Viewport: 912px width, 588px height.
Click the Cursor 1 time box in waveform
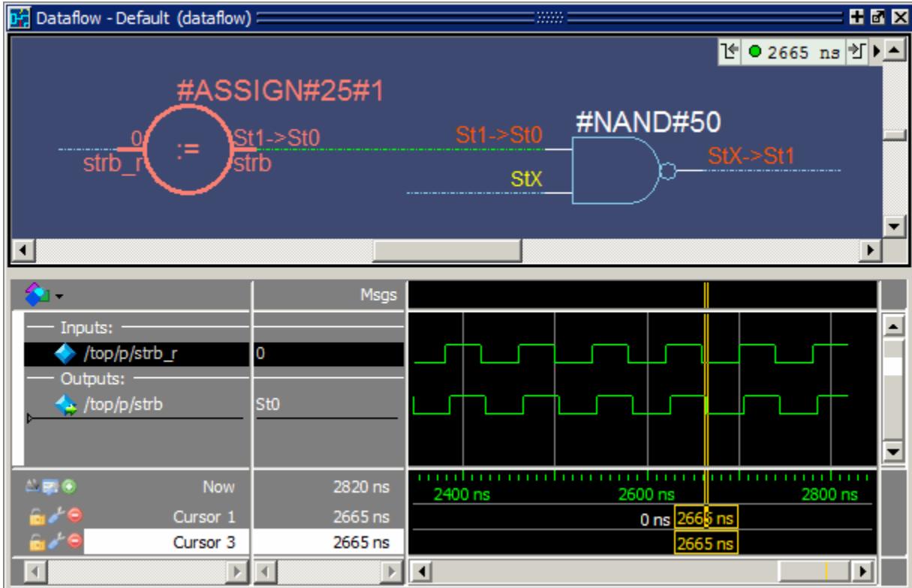pyautogui.click(x=706, y=517)
